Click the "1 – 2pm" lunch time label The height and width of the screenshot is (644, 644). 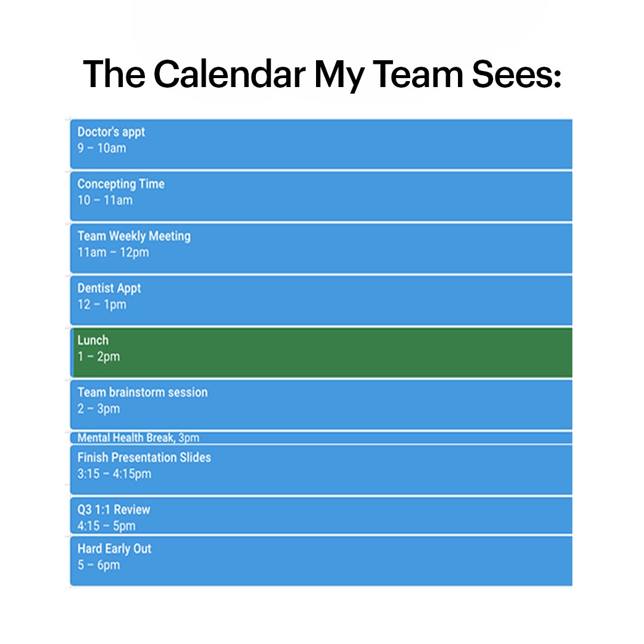[98, 357]
